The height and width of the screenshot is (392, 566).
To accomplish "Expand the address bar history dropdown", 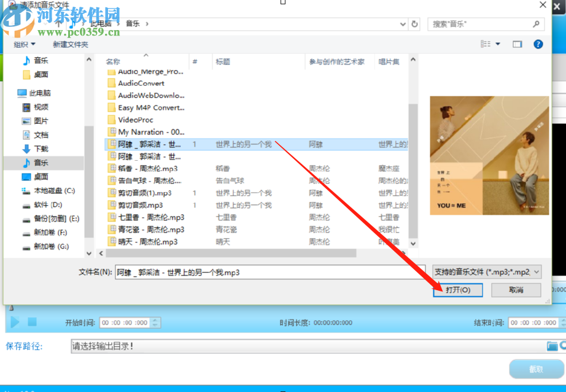I will 403,24.
